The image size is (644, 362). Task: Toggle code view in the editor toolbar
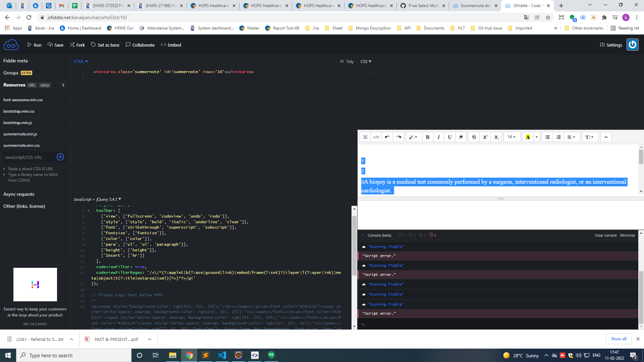tap(376, 137)
